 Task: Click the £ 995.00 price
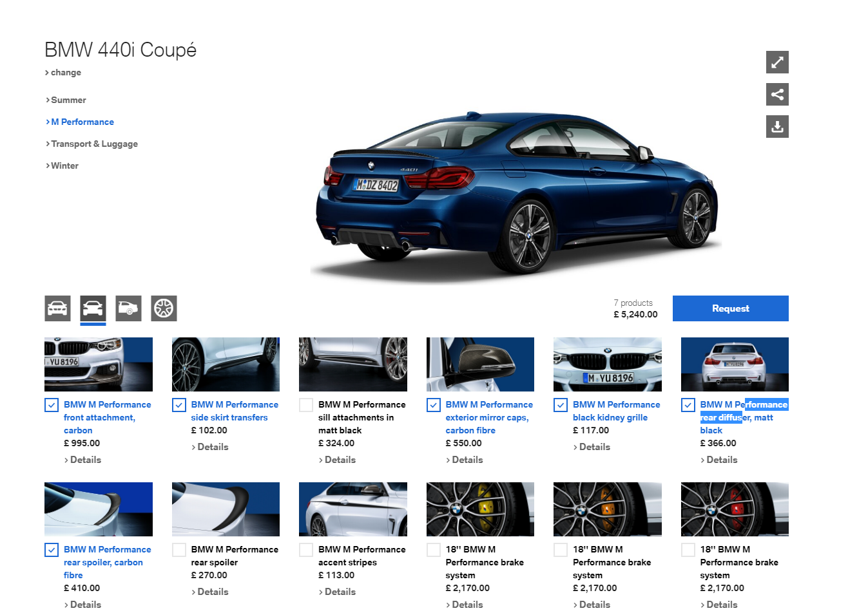(x=82, y=443)
